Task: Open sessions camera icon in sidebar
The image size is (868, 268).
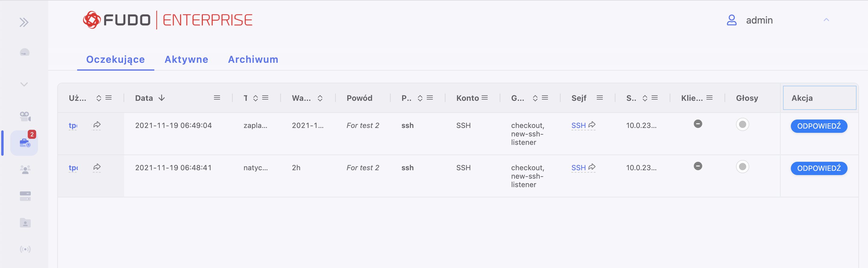Action: pyautogui.click(x=25, y=116)
